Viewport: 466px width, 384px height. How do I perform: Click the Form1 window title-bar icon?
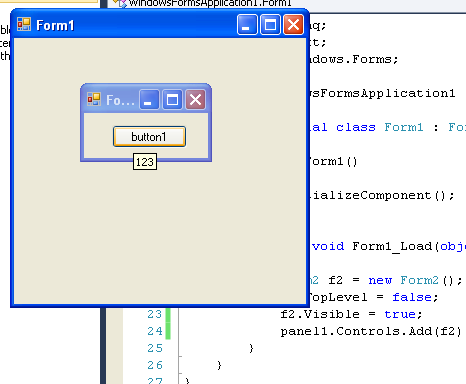pyautogui.click(x=24, y=24)
